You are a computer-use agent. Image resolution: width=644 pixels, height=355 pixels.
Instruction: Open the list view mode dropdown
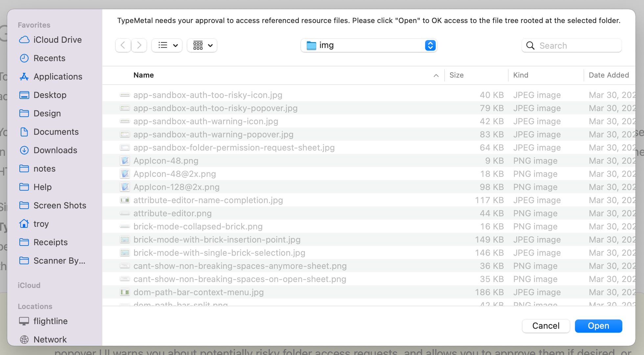[167, 45]
